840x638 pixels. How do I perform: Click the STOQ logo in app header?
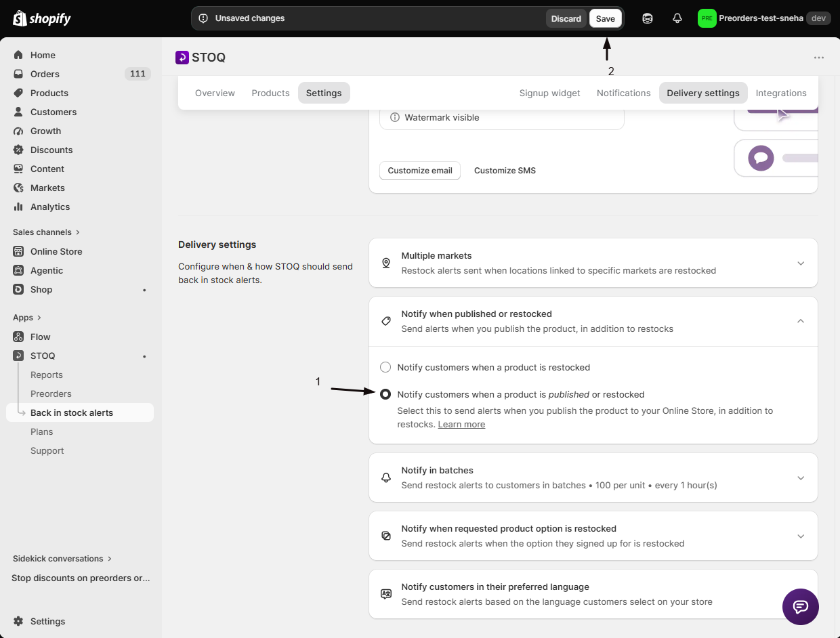(182, 58)
